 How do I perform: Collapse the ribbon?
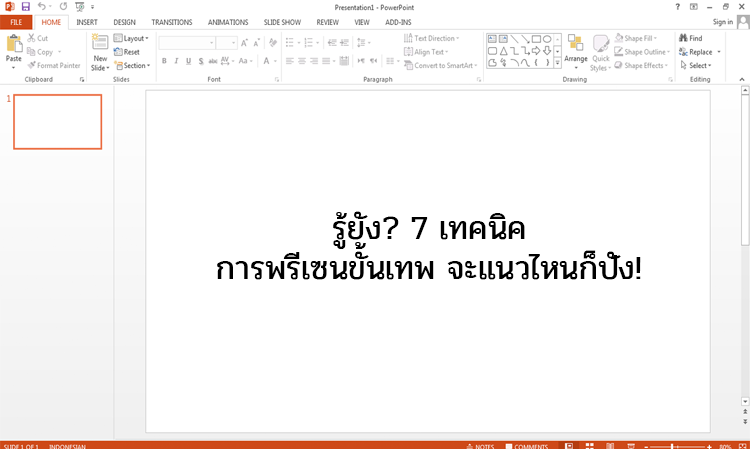point(742,79)
